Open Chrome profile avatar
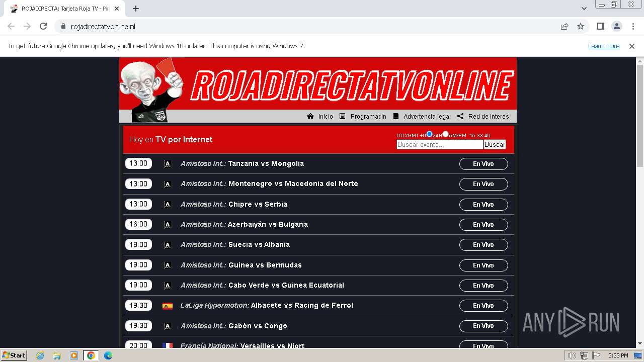Image resolution: width=644 pixels, height=362 pixels. (616, 26)
